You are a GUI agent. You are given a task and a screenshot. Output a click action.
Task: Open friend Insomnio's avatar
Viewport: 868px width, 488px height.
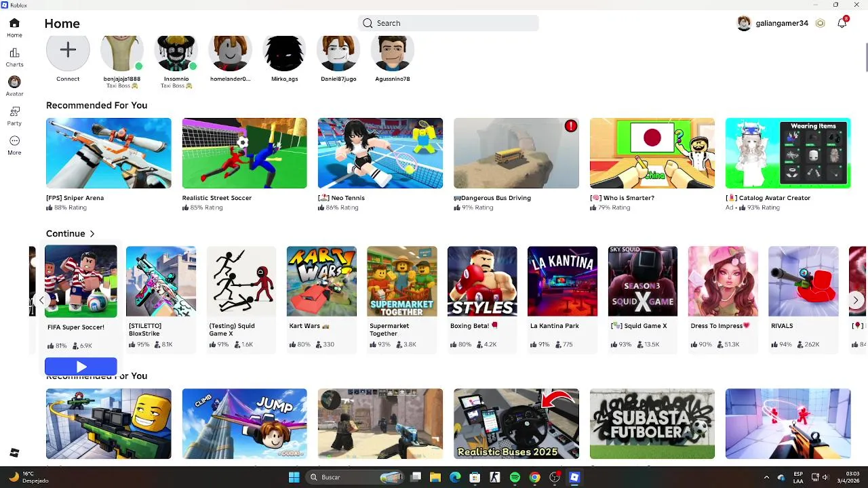point(176,53)
